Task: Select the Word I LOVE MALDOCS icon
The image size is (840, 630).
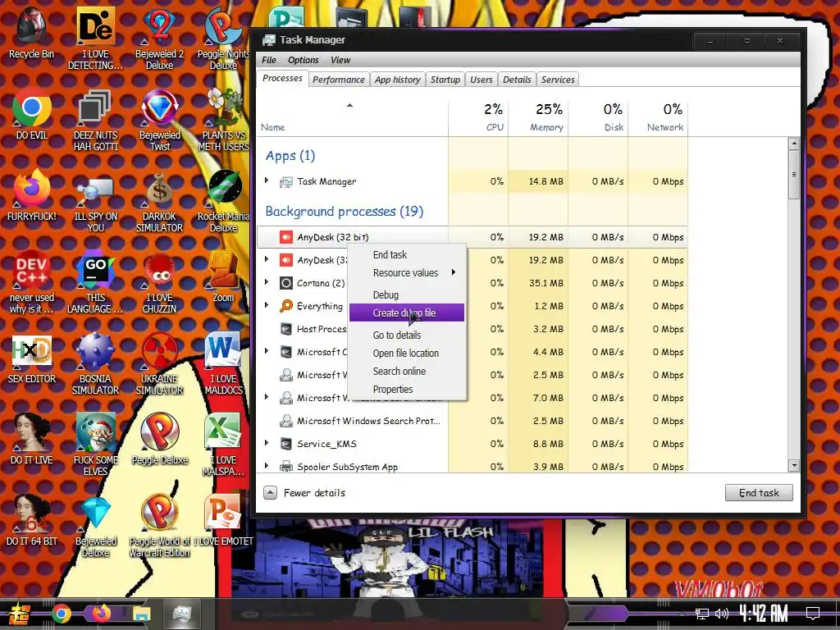Action: [x=223, y=363]
